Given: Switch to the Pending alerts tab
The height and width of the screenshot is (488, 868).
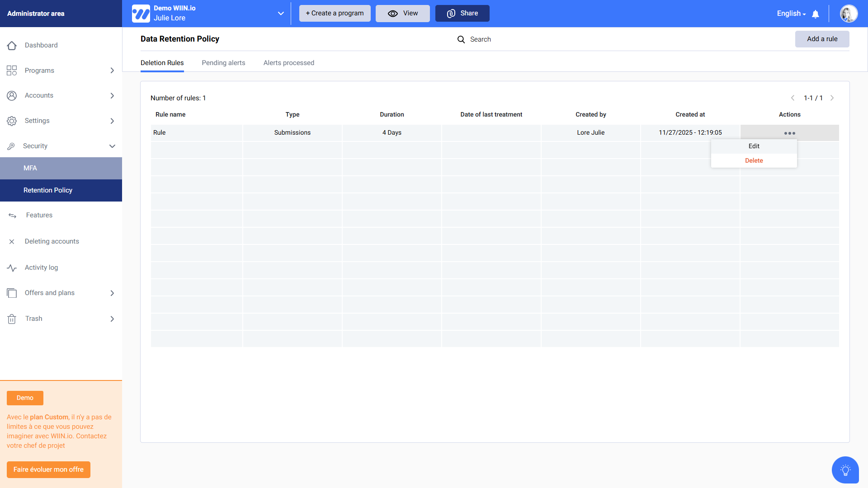Looking at the screenshot, I should [223, 63].
